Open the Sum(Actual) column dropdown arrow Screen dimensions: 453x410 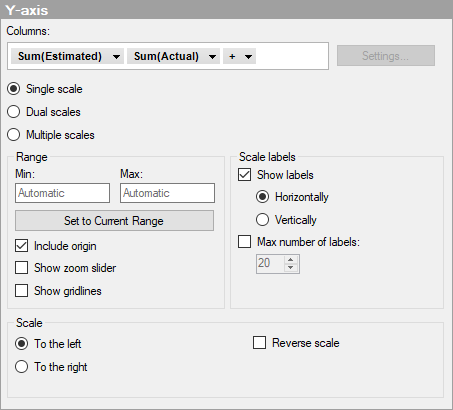tap(212, 57)
